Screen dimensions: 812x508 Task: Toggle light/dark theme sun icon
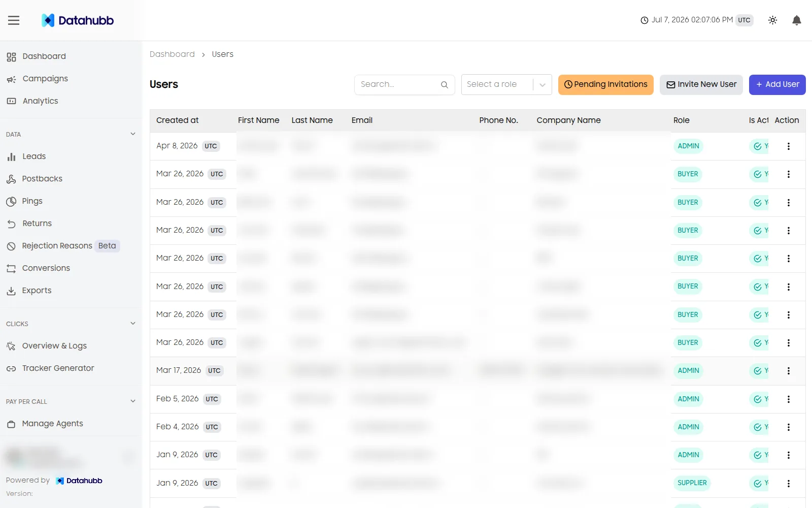[772, 20]
